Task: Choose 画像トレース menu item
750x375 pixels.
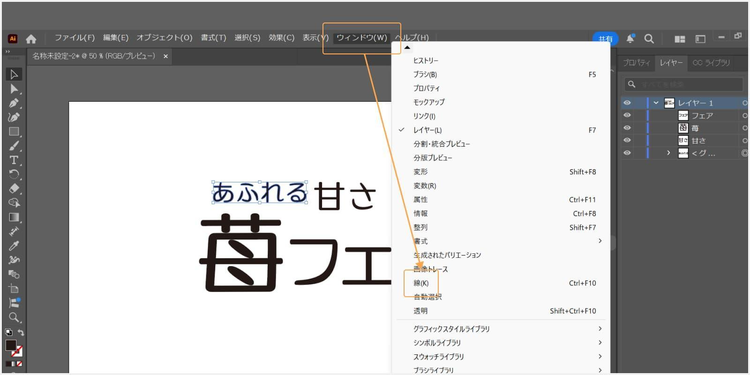Action: tap(501, 269)
